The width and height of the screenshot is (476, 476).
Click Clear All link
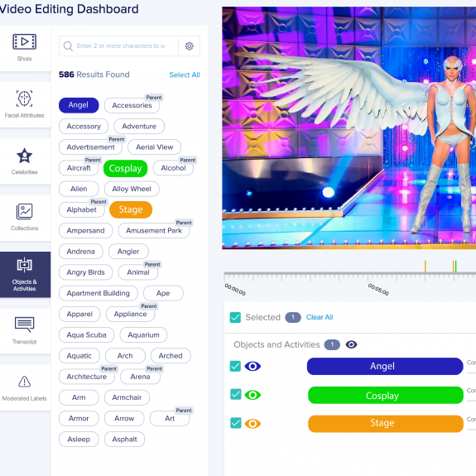[320, 317]
